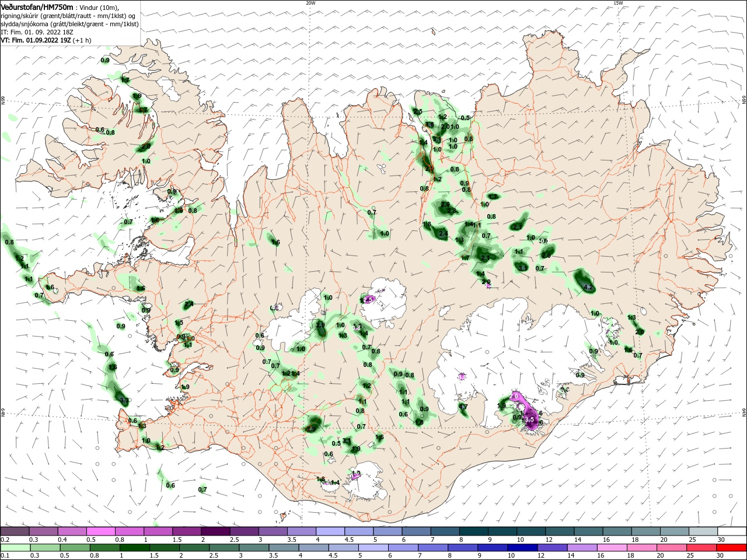Click the white swatch after 30 in the upper legend row
The height and width of the screenshot is (560, 747).
(x=732, y=531)
